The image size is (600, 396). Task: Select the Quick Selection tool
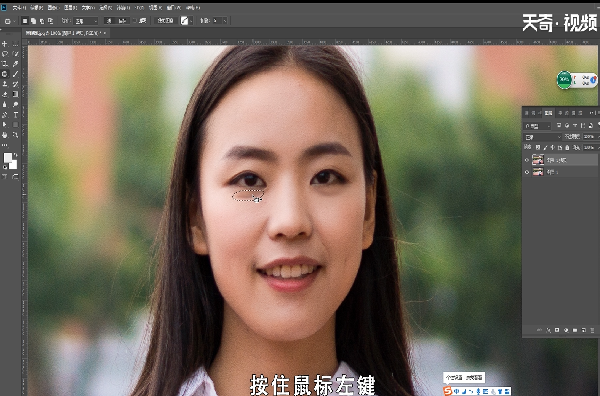(x=15, y=54)
